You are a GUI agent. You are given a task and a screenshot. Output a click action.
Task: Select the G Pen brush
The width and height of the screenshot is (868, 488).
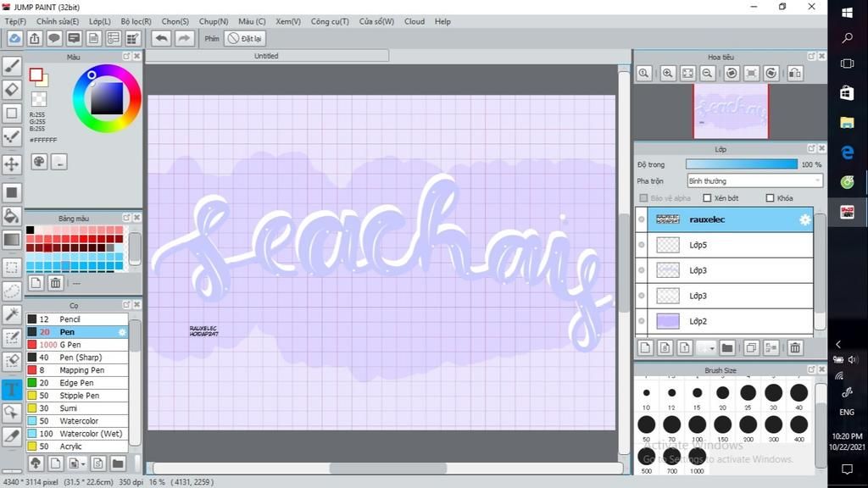77,345
